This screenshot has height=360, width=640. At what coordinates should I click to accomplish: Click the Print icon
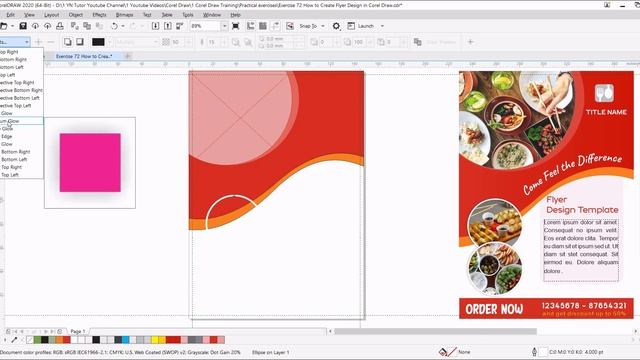[x=60, y=26]
